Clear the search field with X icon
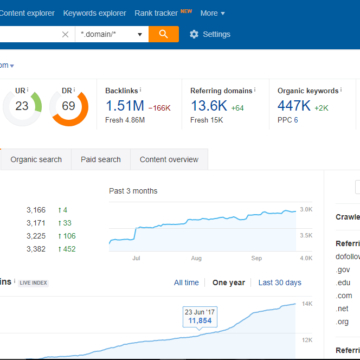Screen dimensions: 360x360 click(65, 34)
